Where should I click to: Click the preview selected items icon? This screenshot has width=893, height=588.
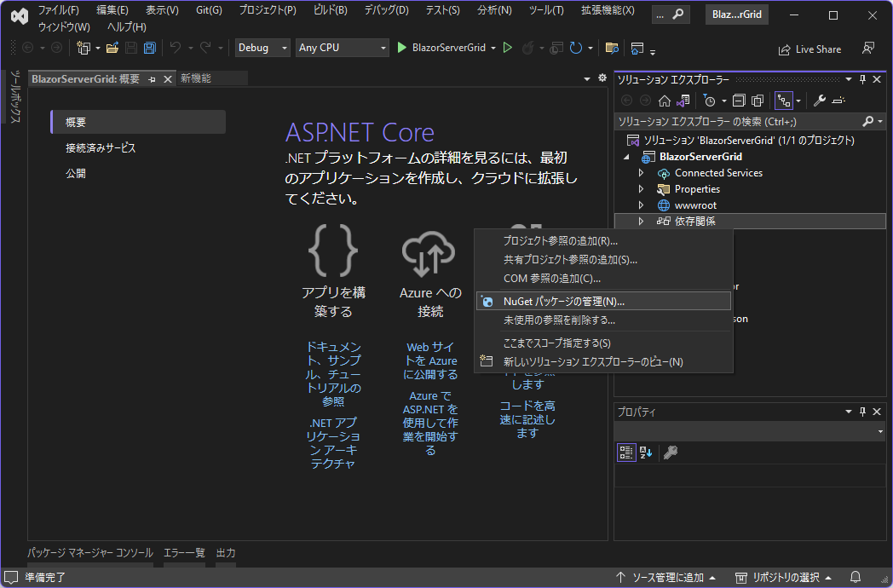point(838,101)
